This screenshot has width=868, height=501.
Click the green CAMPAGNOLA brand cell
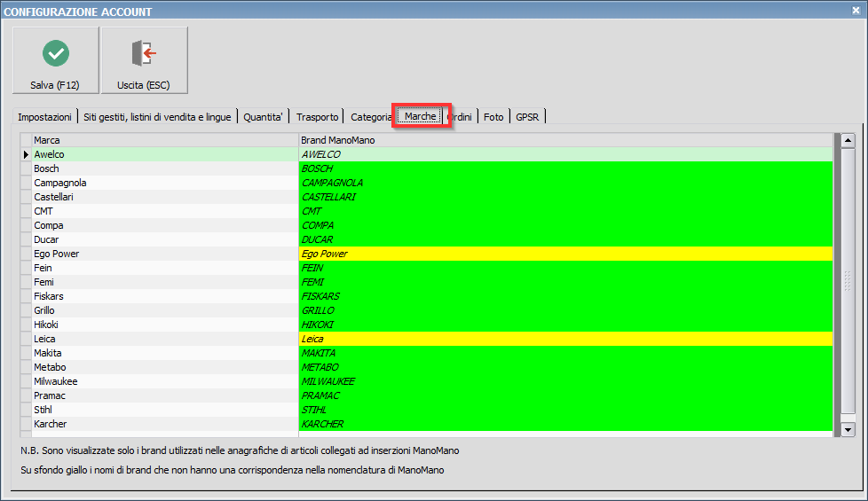click(565, 183)
